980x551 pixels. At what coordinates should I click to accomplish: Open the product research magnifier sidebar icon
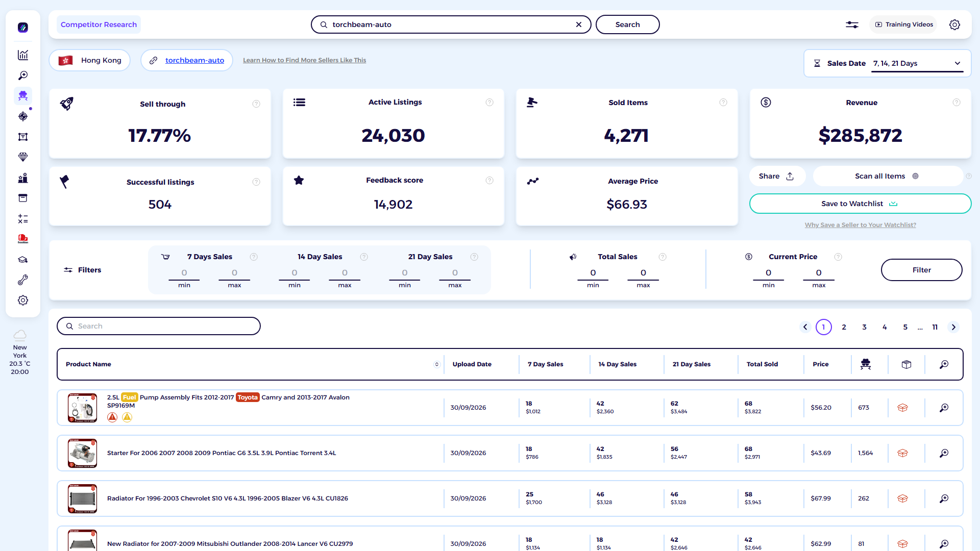point(23,76)
